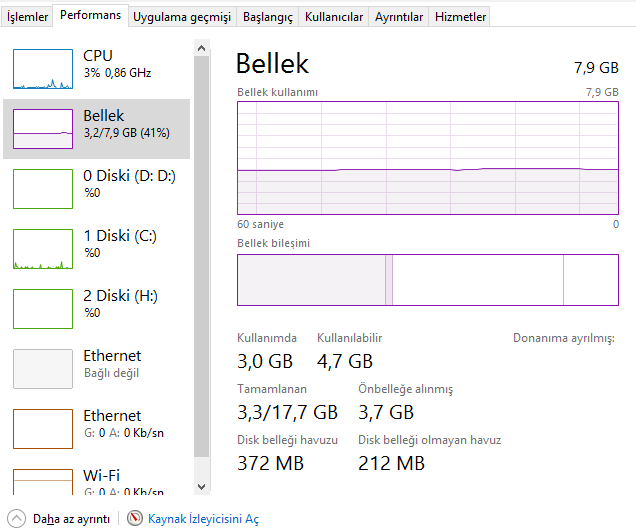
Task: Switch to the İşlemler tab
Action: [x=28, y=17]
